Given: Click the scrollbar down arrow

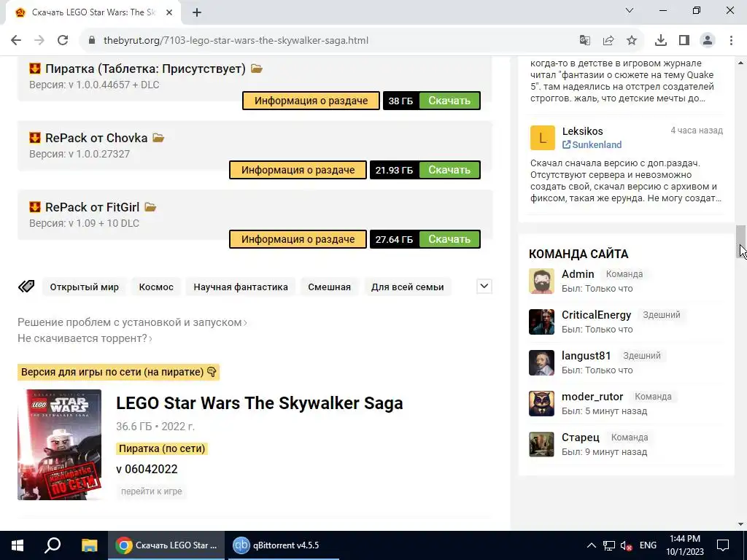Looking at the screenshot, I should pyautogui.click(x=740, y=524).
